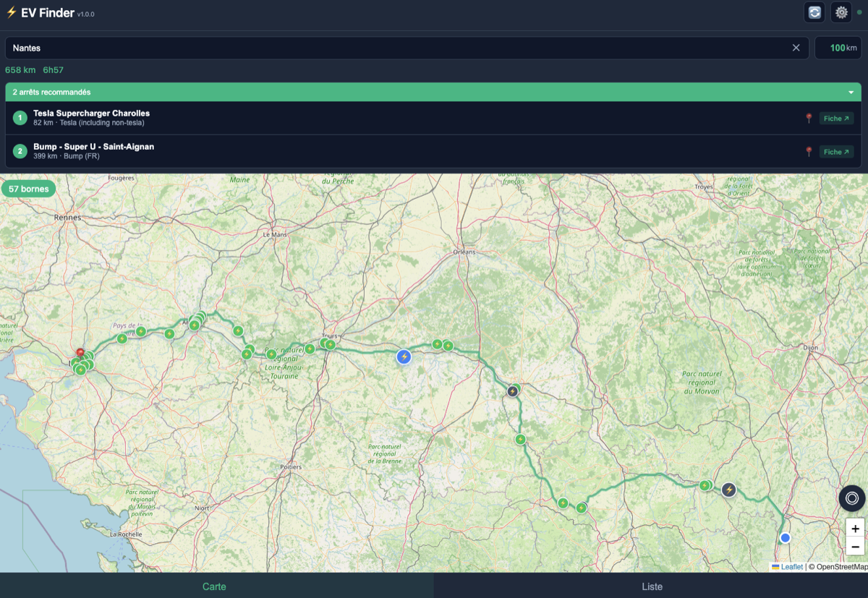Click the refresh icon in header
Screen dimensions: 868x598
(814, 12)
